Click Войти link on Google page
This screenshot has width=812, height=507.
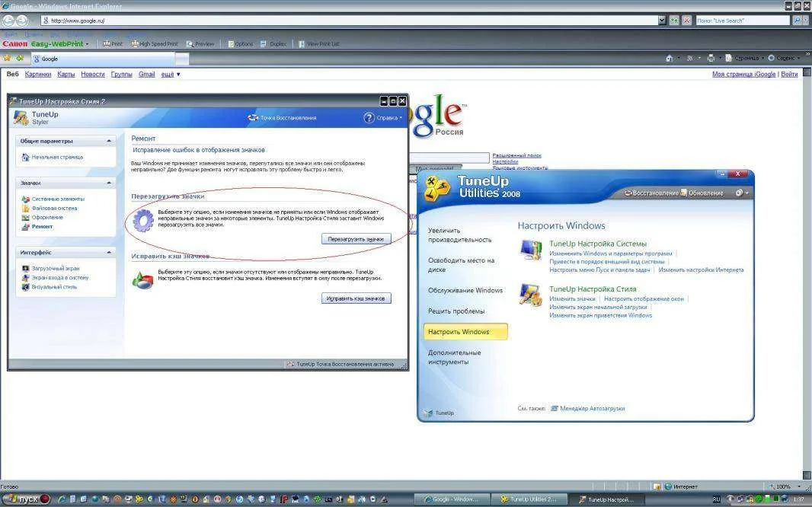click(789, 75)
